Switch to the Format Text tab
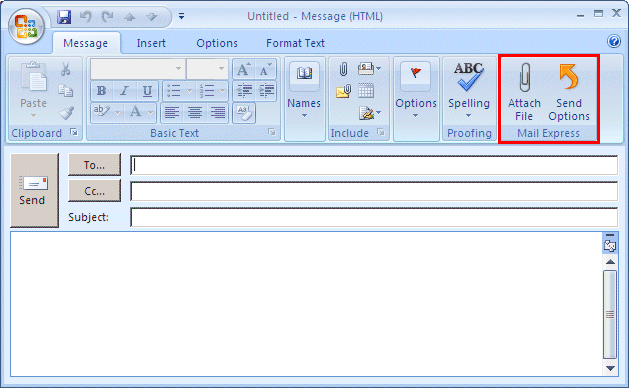This screenshot has width=629, height=388. (295, 43)
